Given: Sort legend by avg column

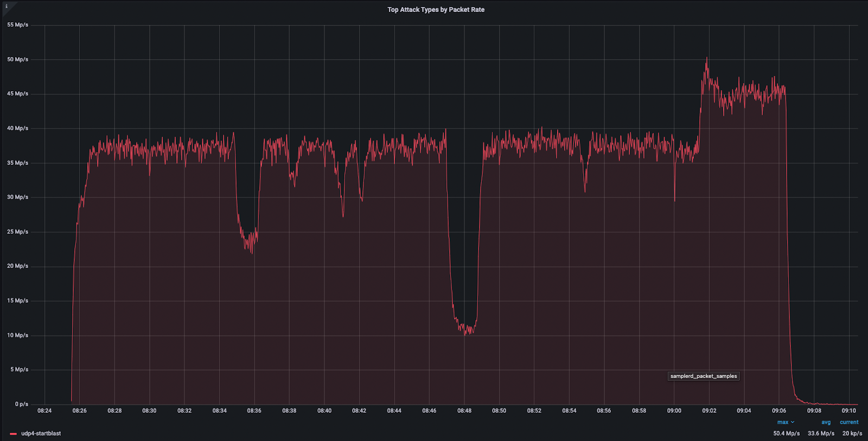Looking at the screenshot, I should point(826,422).
